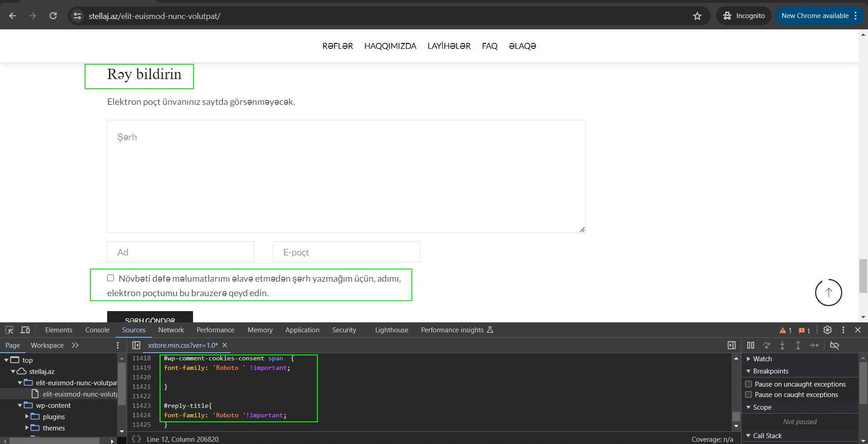Screen dimensions: 868x444
Task: Switch to the Console tab
Action: [97, 330]
